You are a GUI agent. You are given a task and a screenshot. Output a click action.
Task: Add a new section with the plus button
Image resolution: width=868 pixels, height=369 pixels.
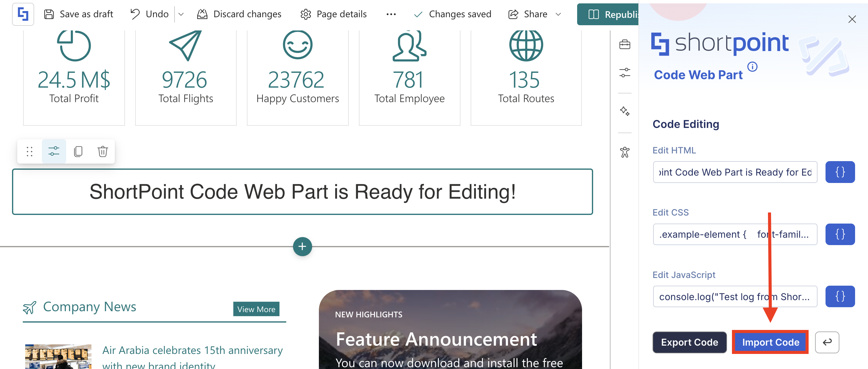coord(302,247)
